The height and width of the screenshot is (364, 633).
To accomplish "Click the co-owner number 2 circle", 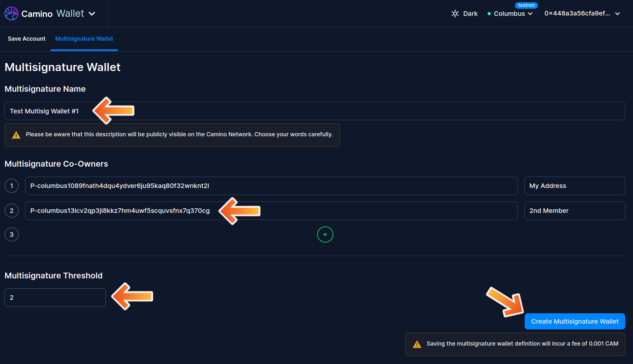I will pos(12,211).
